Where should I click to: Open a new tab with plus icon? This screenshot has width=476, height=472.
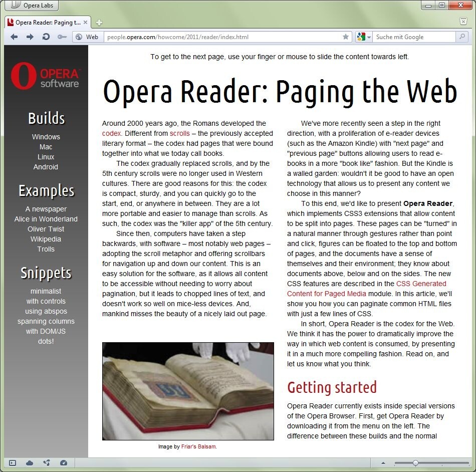click(x=99, y=23)
